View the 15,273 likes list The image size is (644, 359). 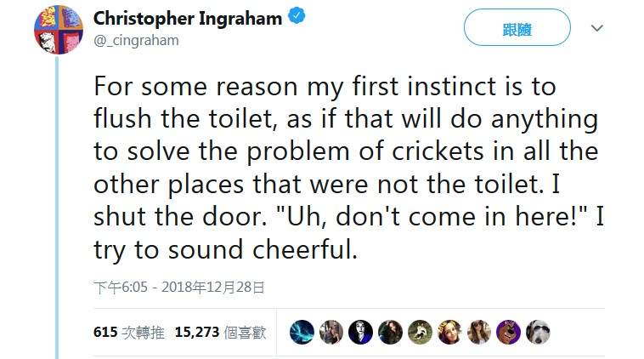(220, 332)
